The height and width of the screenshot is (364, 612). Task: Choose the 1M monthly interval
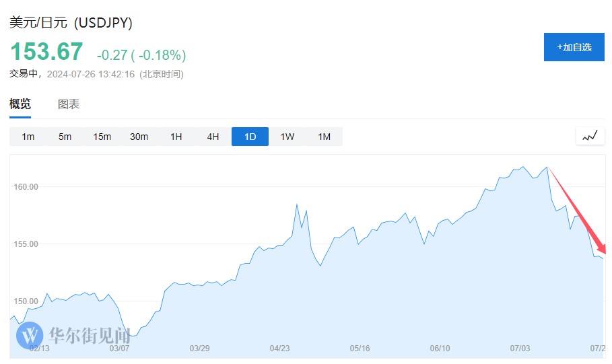pyautogui.click(x=324, y=137)
